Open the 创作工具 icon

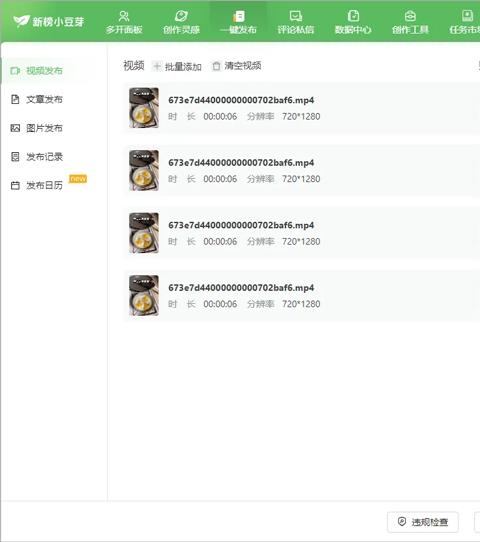410,16
